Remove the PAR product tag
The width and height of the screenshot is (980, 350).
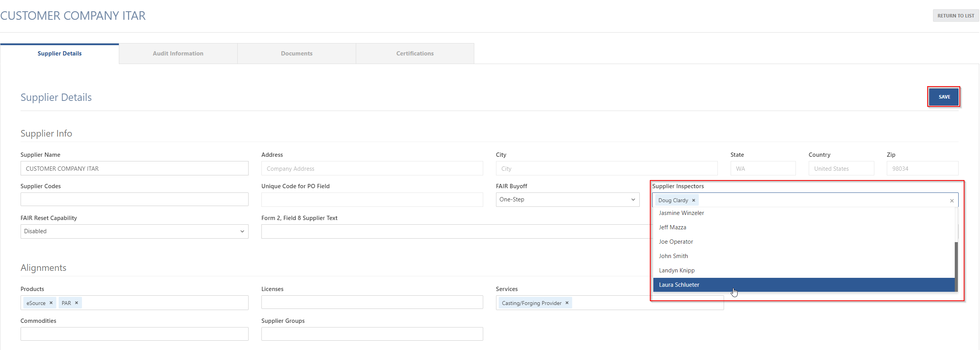click(x=77, y=303)
